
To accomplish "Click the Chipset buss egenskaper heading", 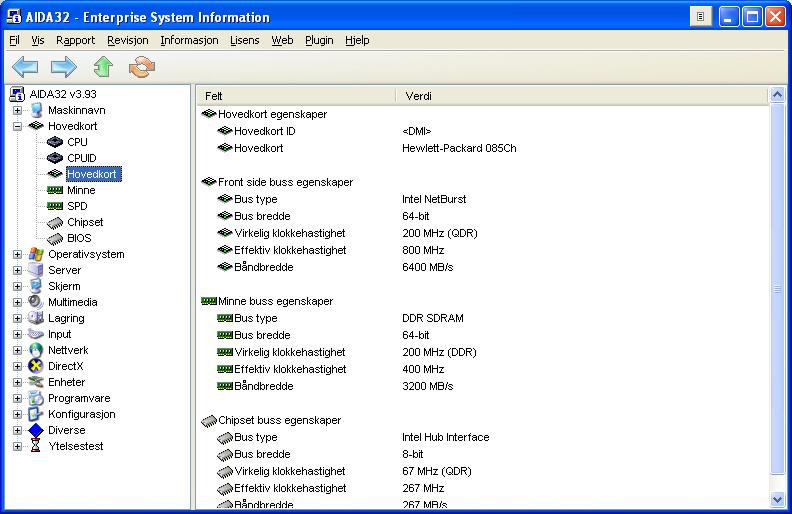I will point(279,420).
